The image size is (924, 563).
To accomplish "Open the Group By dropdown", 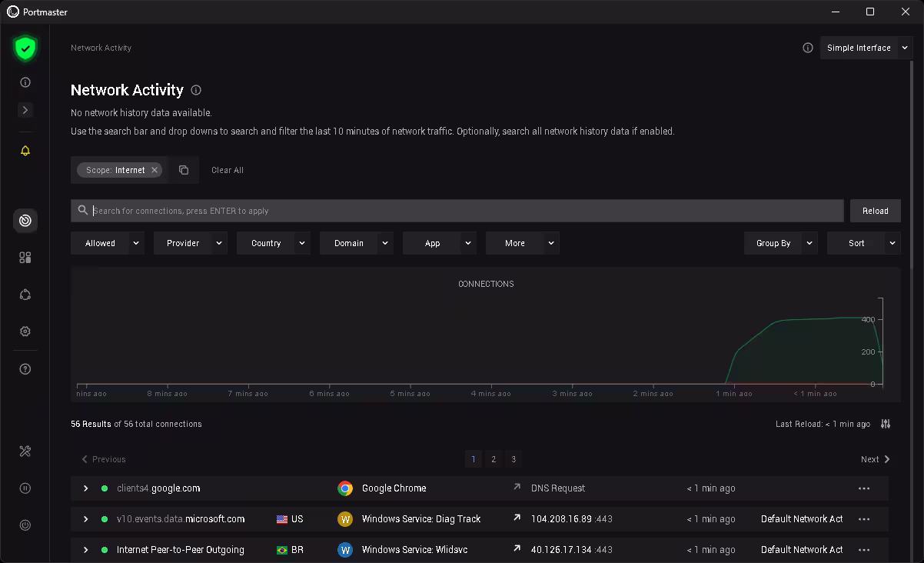I will pos(781,243).
